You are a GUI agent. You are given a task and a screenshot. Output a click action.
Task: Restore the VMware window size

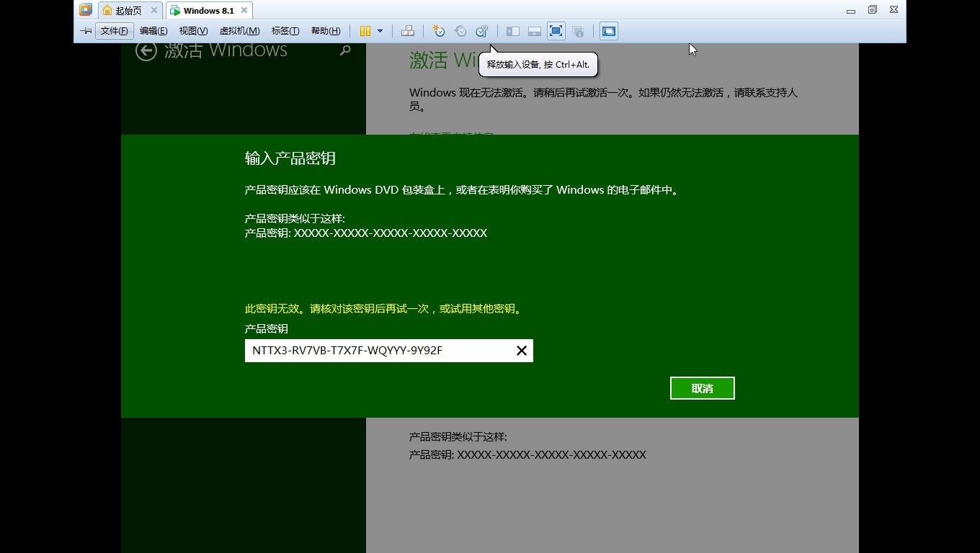click(873, 10)
